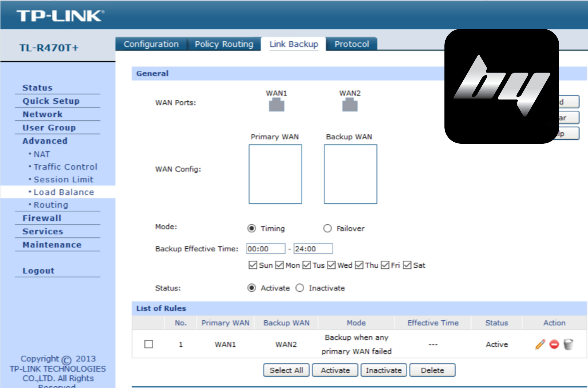
Task: Expand Advanced menu section
Action: [x=45, y=141]
